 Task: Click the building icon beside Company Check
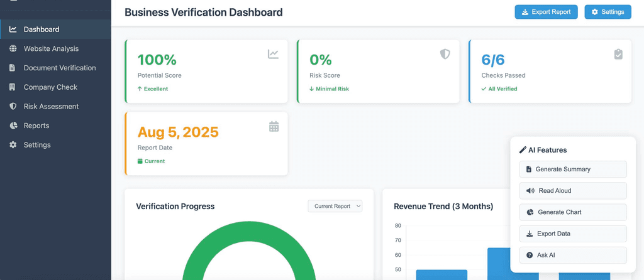pos(13,87)
